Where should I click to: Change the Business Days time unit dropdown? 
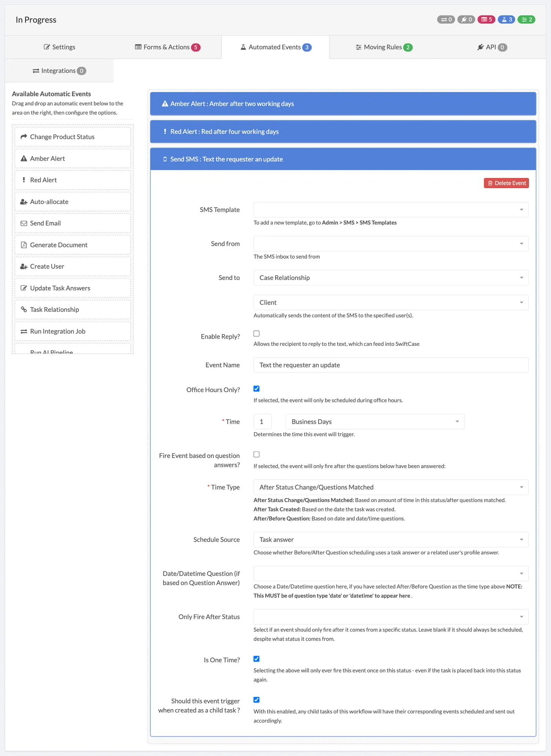[x=375, y=421]
